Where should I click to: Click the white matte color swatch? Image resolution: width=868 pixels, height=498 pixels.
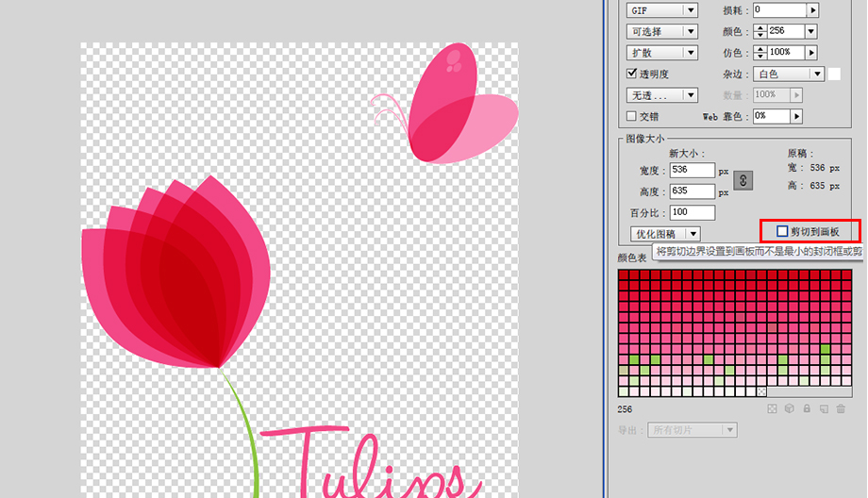tap(834, 74)
